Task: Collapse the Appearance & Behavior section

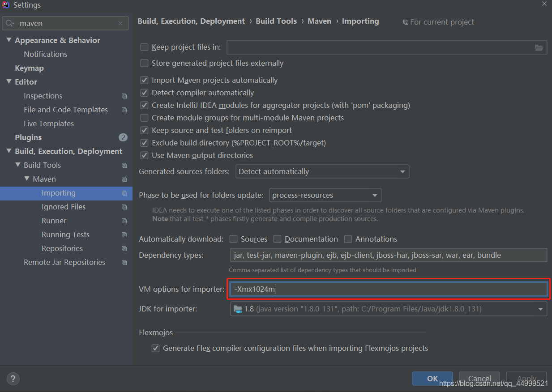Action: pyautogui.click(x=9, y=40)
